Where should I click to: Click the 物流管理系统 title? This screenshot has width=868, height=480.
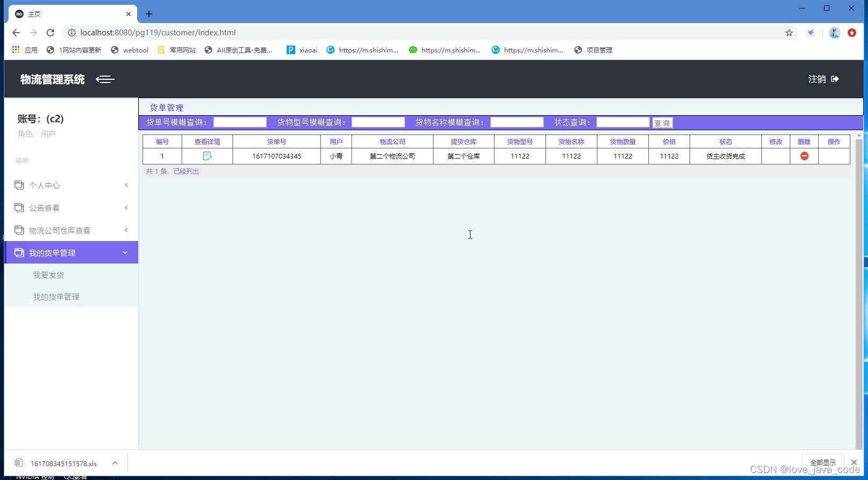pos(53,79)
